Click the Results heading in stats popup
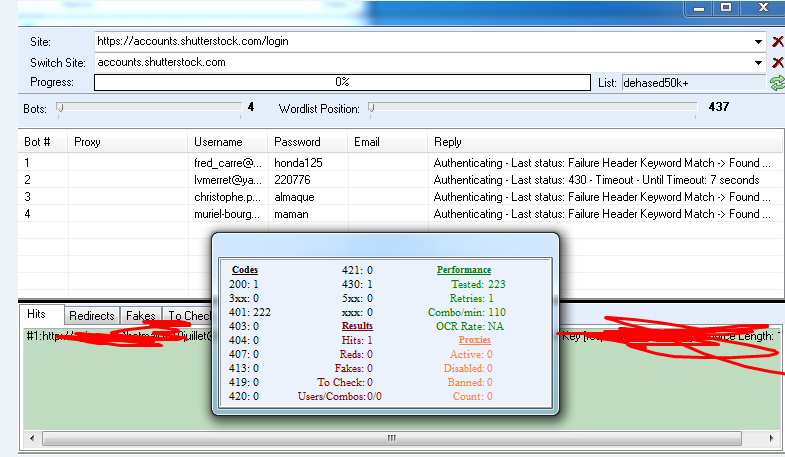The image size is (785, 457). tap(357, 326)
